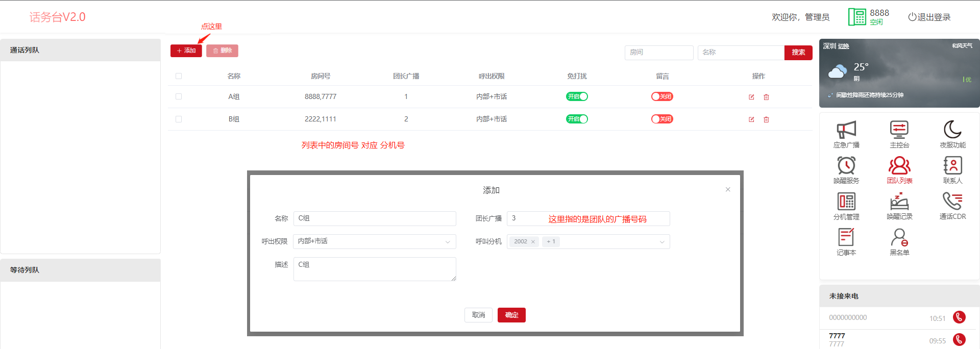Open the 黑名单 blacklist icon
Viewport: 980px width, 349px height.
(899, 241)
